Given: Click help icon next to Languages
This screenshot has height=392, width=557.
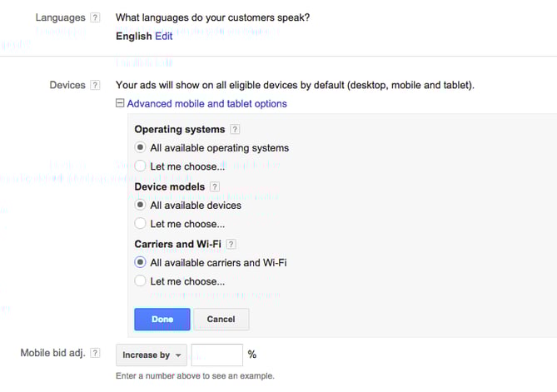Looking at the screenshot, I should (95, 17).
